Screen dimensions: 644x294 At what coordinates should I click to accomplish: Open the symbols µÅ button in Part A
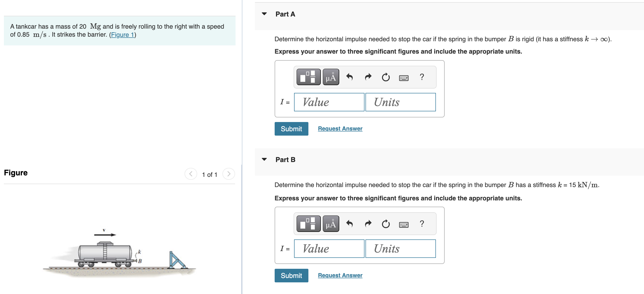click(330, 77)
